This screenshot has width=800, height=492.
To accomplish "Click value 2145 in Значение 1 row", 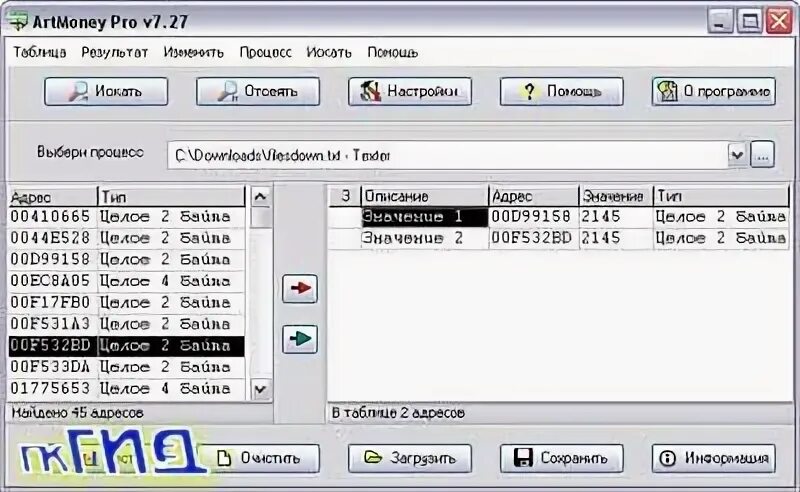I will coord(615,217).
